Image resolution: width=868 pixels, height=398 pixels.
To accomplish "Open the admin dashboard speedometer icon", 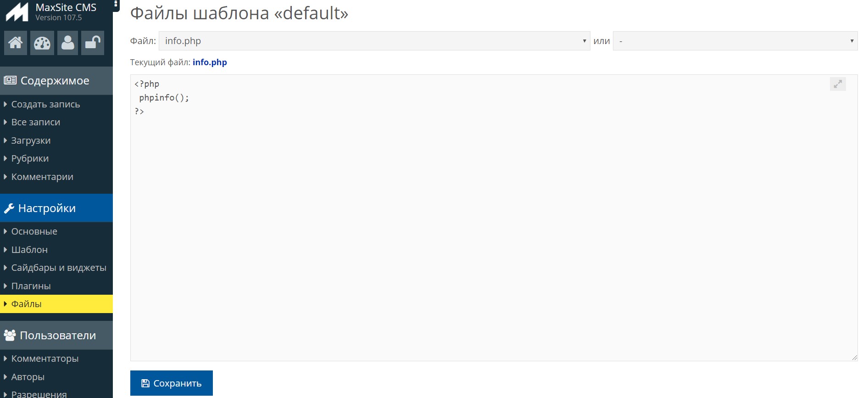I will (42, 43).
